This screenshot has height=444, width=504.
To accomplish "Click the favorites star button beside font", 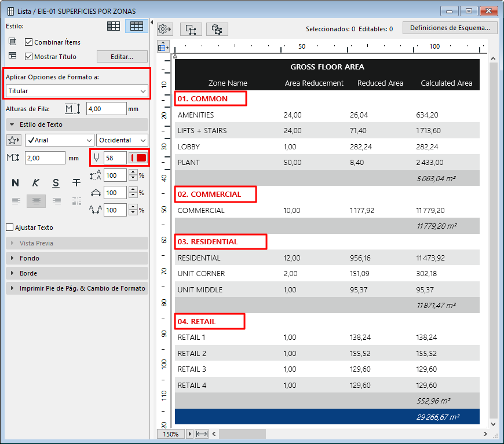I will (x=13, y=140).
